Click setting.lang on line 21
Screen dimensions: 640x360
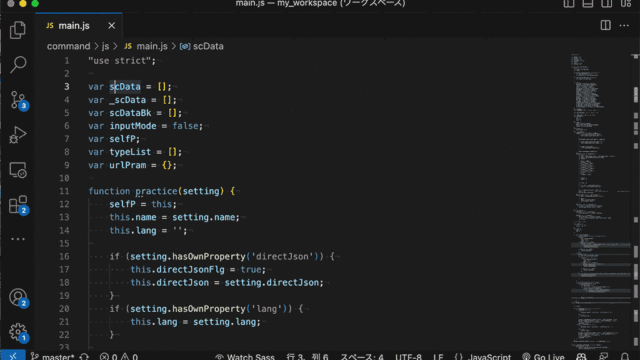point(224,322)
